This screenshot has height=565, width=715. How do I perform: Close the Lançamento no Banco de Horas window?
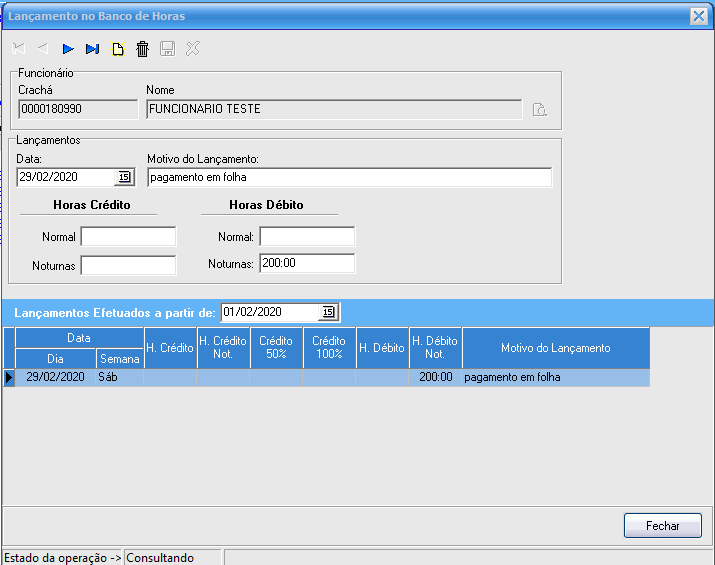tap(699, 16)
